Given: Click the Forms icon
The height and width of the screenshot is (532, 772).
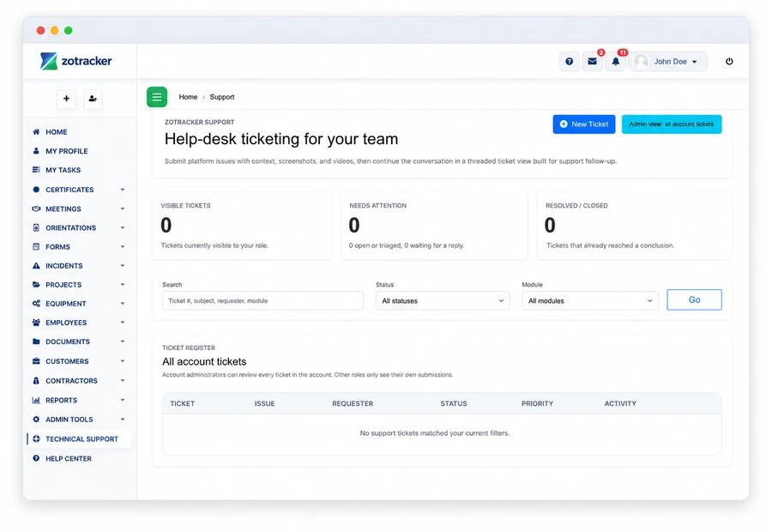Looking at the screenshot, I should pyautogui.click(x=36, y=247).
